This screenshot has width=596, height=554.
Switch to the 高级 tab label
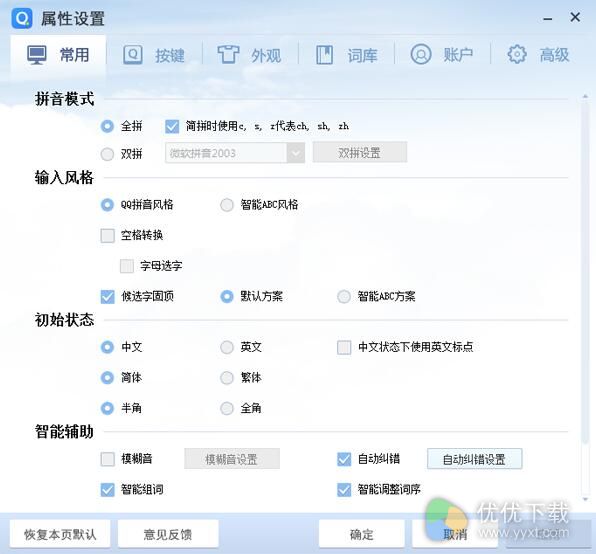point(555,55)
